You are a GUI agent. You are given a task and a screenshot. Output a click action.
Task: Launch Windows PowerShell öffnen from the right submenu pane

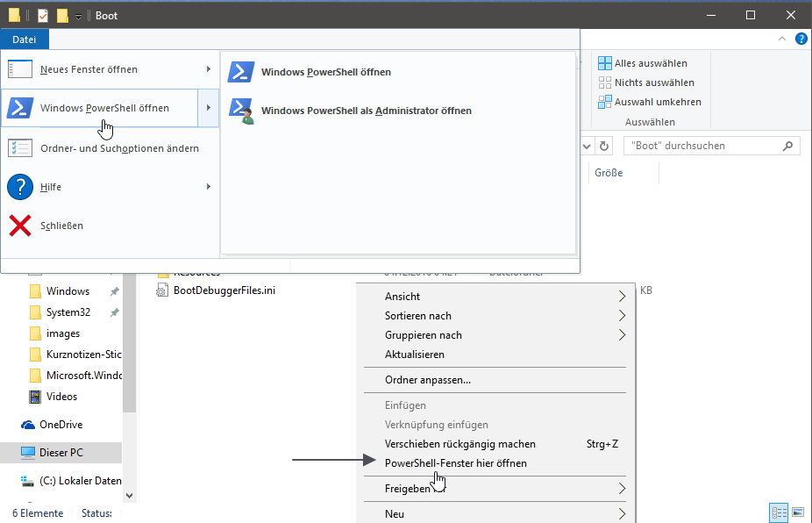398,72
